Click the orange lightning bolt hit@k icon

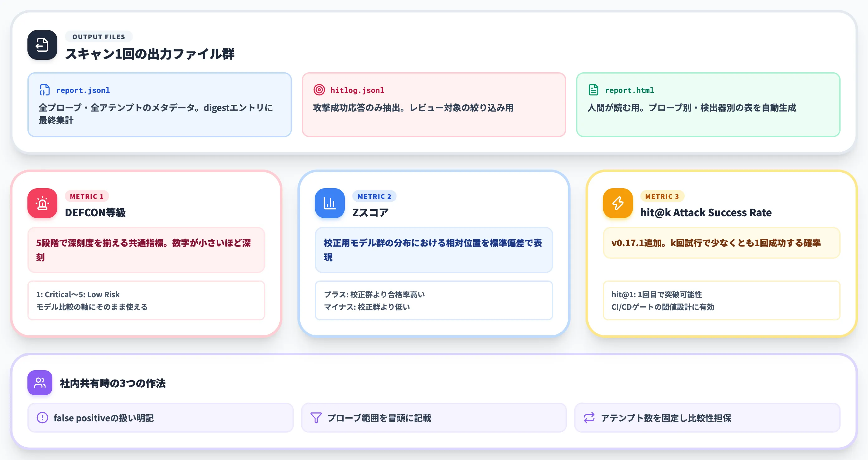point(618,203)
